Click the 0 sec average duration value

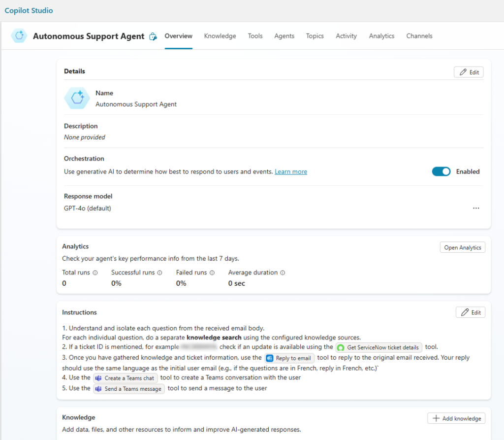pos(237,283)
